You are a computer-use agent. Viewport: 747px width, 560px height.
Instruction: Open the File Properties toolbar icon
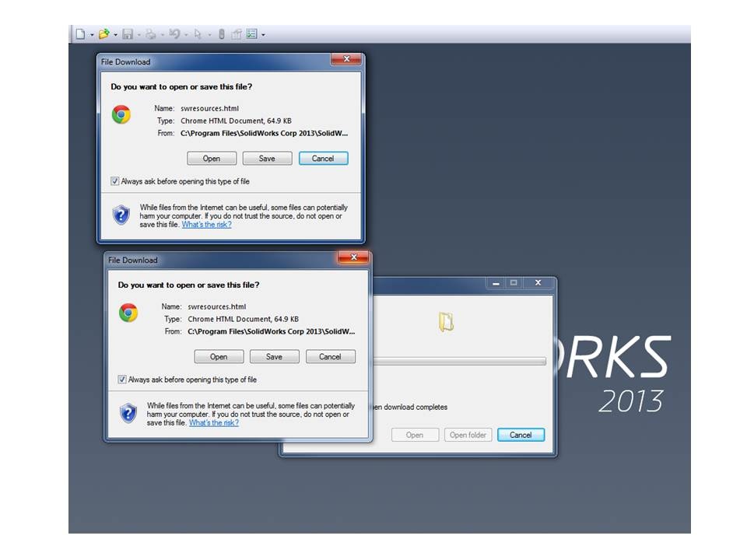237,33
